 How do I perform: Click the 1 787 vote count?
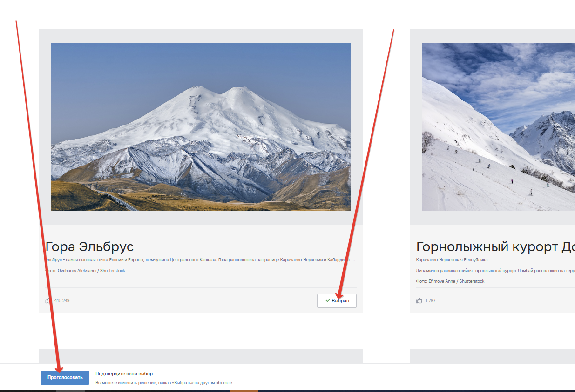[430, 301]
